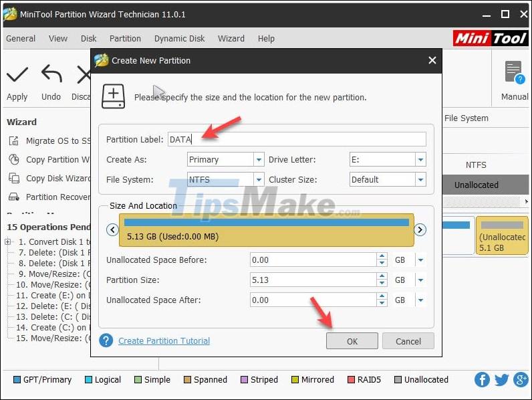532x400 pixels.
Task: Open the Google Plus share icon
Action: 521,379
